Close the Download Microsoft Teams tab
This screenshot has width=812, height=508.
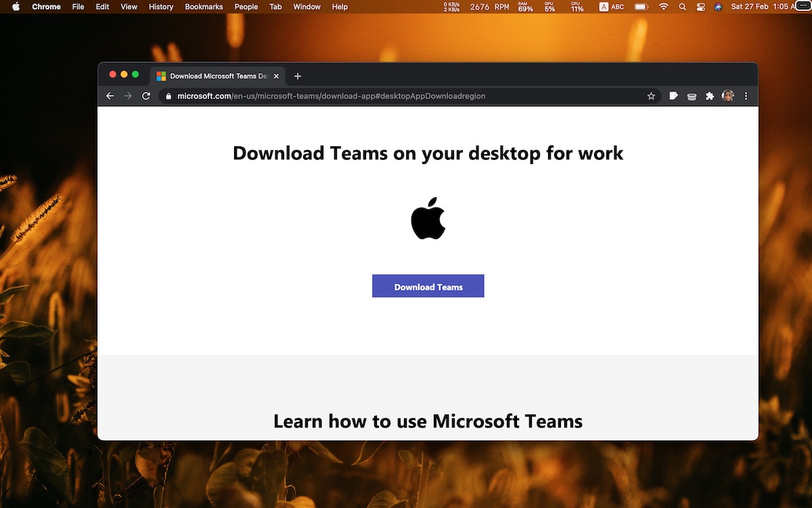[275, 76]
